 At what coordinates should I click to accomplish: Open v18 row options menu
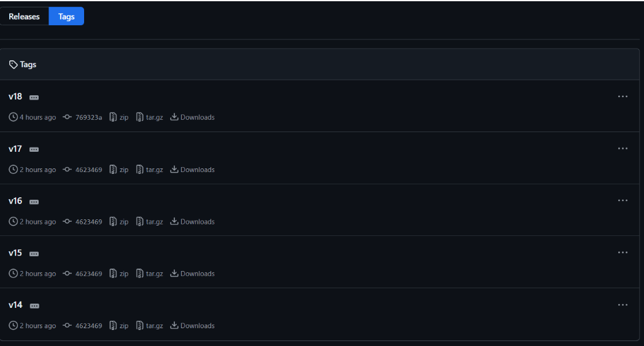point(623,96)
